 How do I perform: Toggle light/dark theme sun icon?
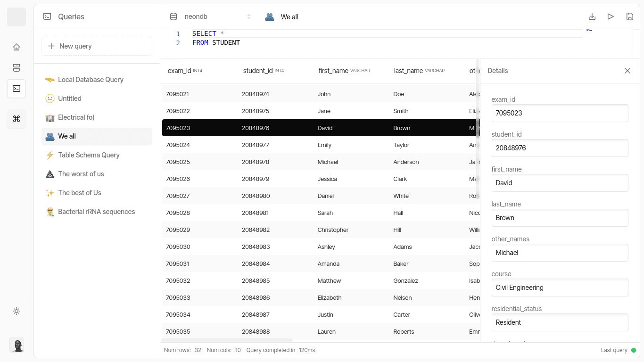[17, 311]
